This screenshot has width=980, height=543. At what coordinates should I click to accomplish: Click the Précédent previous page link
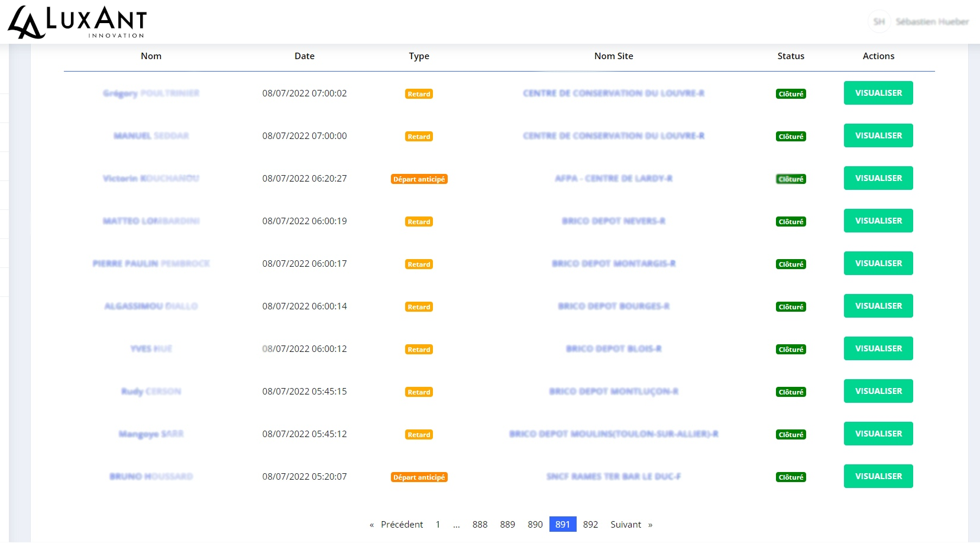coord(402,524)
